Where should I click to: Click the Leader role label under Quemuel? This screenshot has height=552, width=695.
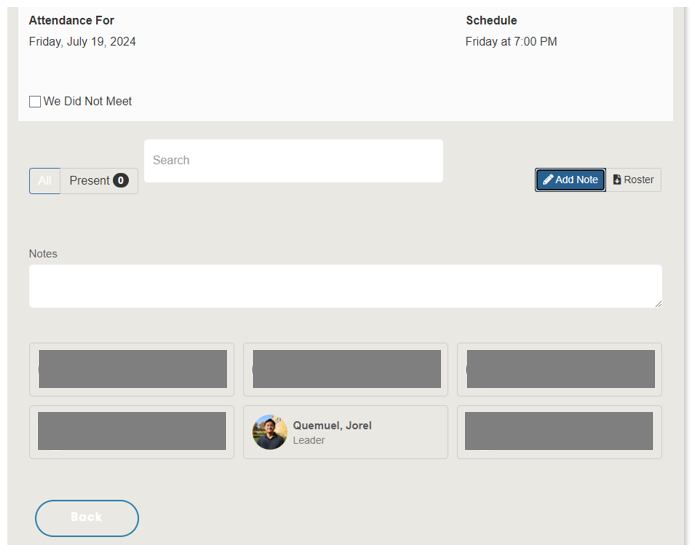click(309, 441)
